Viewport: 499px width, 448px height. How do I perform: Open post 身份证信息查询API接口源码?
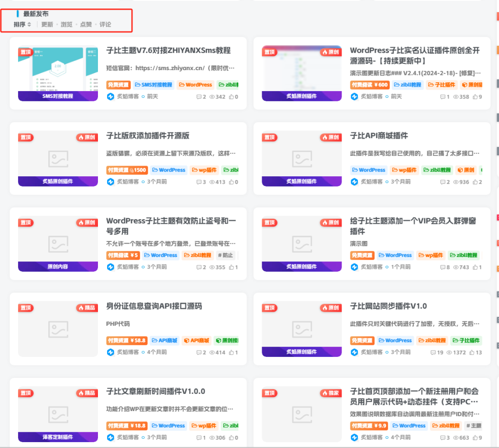[x=154, y=306]
